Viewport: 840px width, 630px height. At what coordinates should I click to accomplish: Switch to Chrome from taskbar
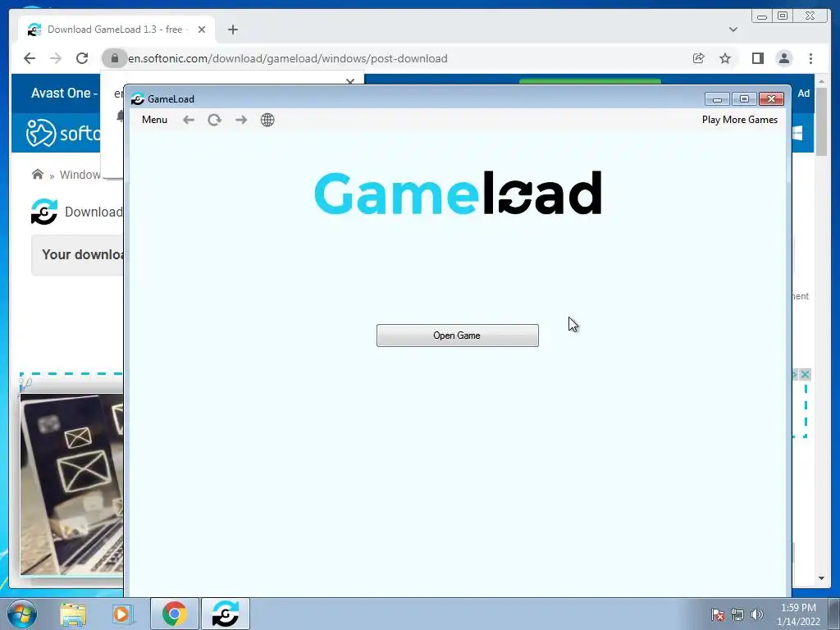coord(174,614)
